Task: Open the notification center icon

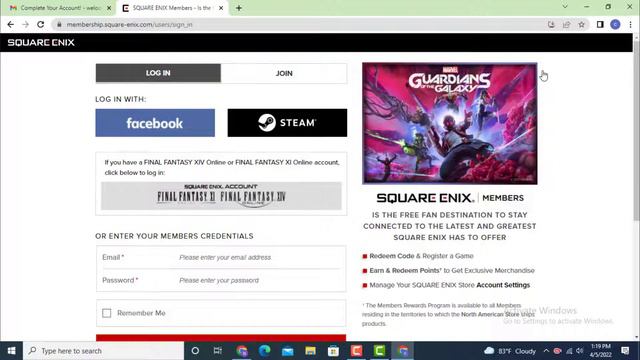Action: click(x=625, y=351)
